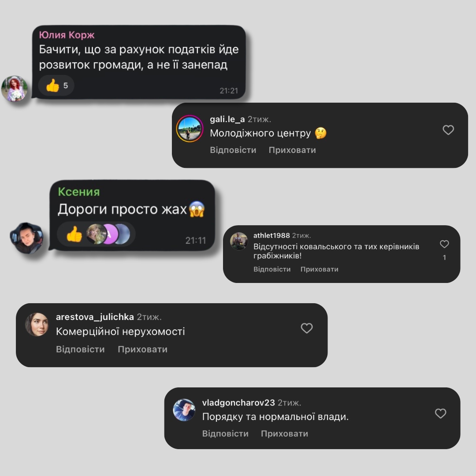
Task: Tap thumbs-up reaction with 5 count
Action: pos(56,86)
